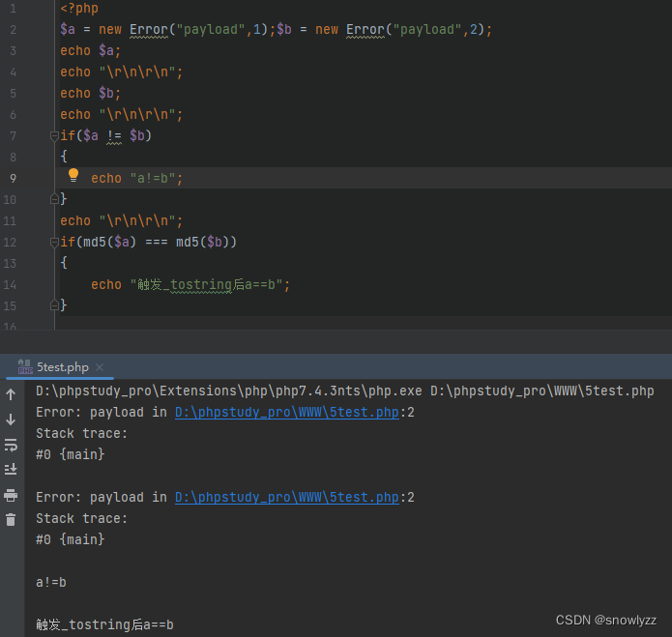Collapse the fold marker at line 7
The height and width of the screenshot is (637, 672).
click(x=54, y=136)
